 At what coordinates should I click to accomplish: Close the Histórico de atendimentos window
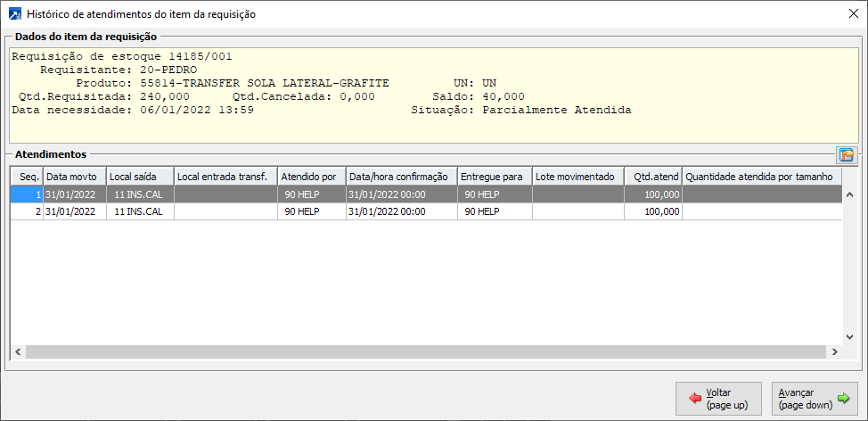point(853,14)
